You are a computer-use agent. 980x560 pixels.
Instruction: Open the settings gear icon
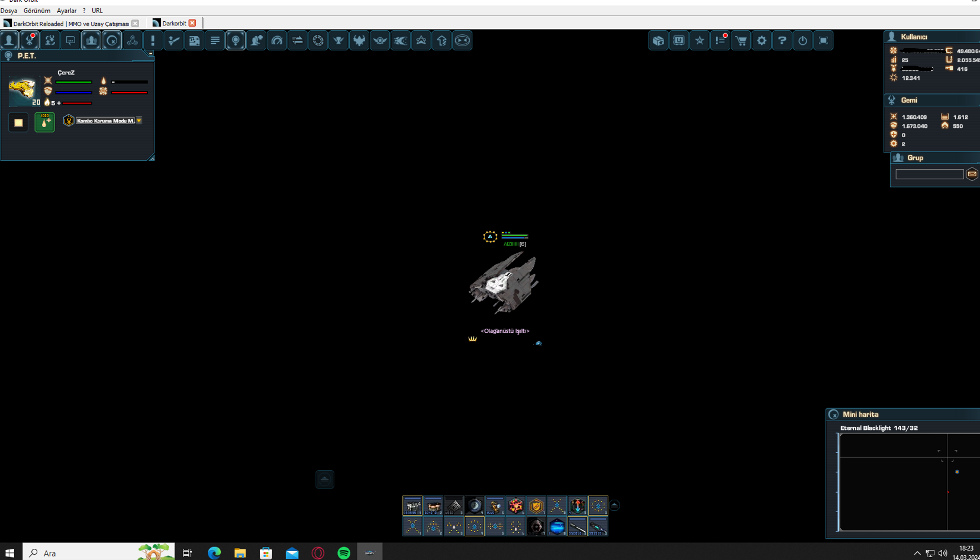point(762,40)
